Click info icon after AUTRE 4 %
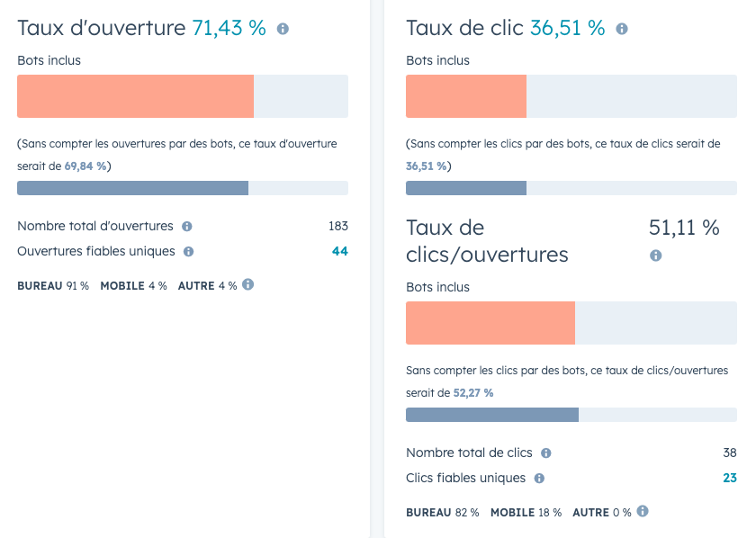This screenshot has height=538, width=756. [248, 285]
